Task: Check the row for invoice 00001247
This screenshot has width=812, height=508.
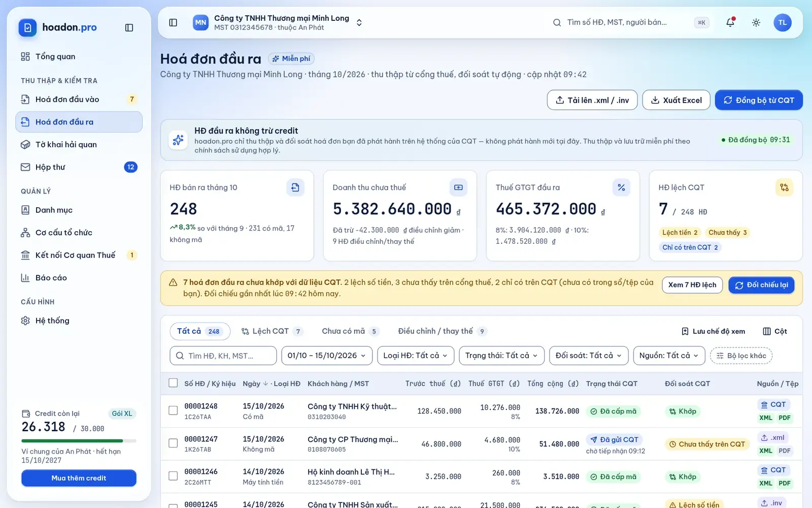Action: pyautogui.click(x=173, y=443)
